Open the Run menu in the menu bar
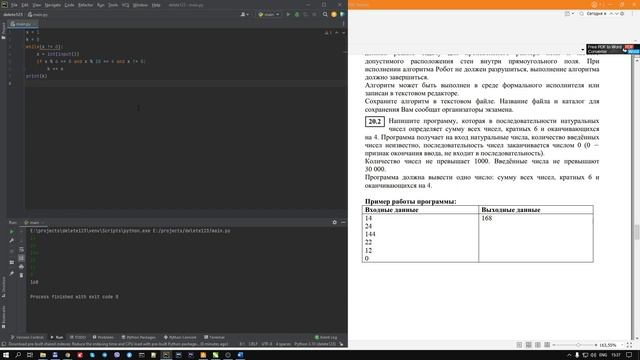This screenshot has width=640, height=360. [100, 5]
